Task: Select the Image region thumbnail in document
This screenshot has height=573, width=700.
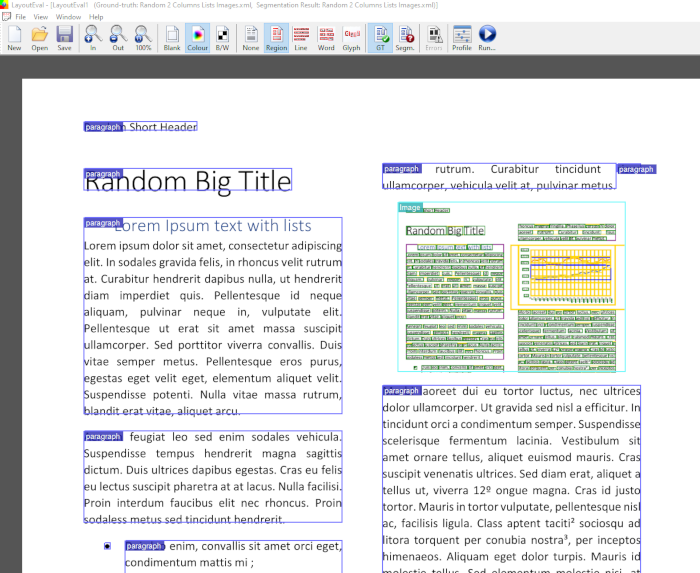Action: click(511, 286)
